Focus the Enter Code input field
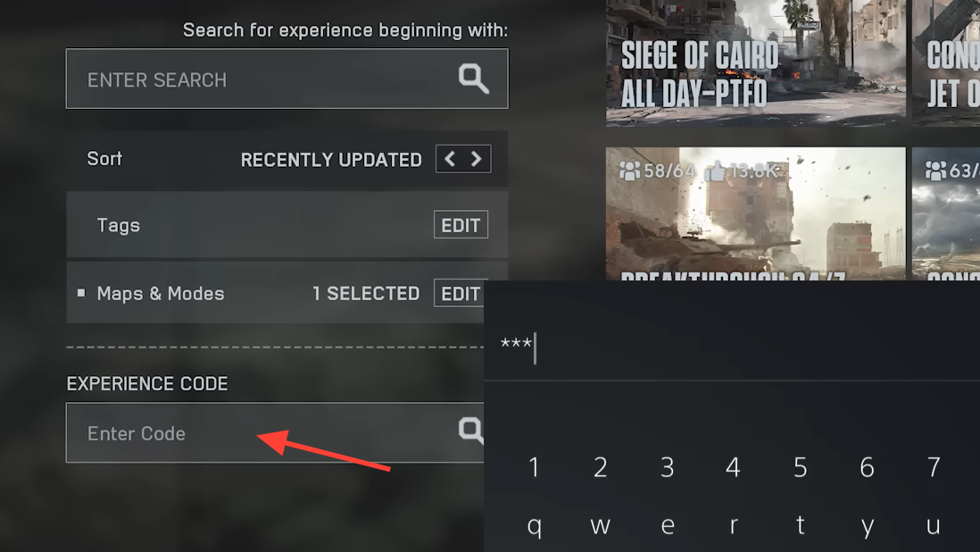 pos(275,432)
